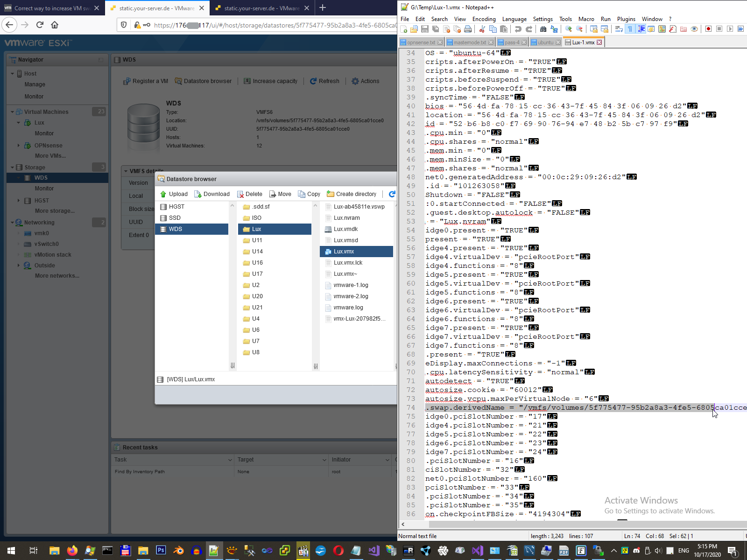Open the Function List panel icon

[x=673, y=29]
